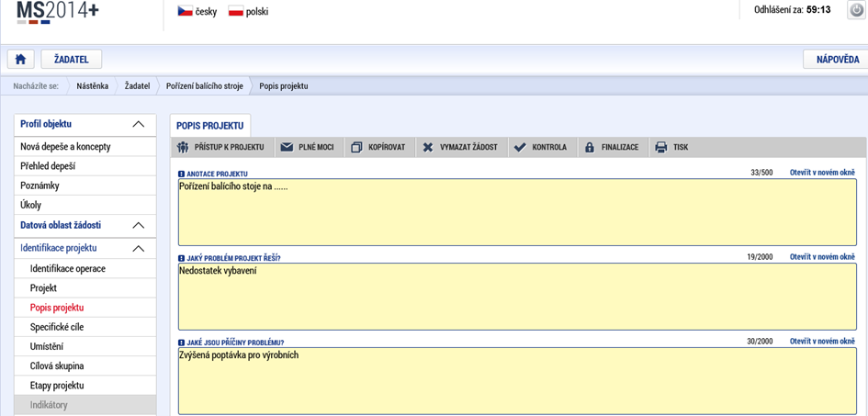868x416 pixels.
Task: Click info icon beside Jaký problém projekt řeší
Action: 182,258
